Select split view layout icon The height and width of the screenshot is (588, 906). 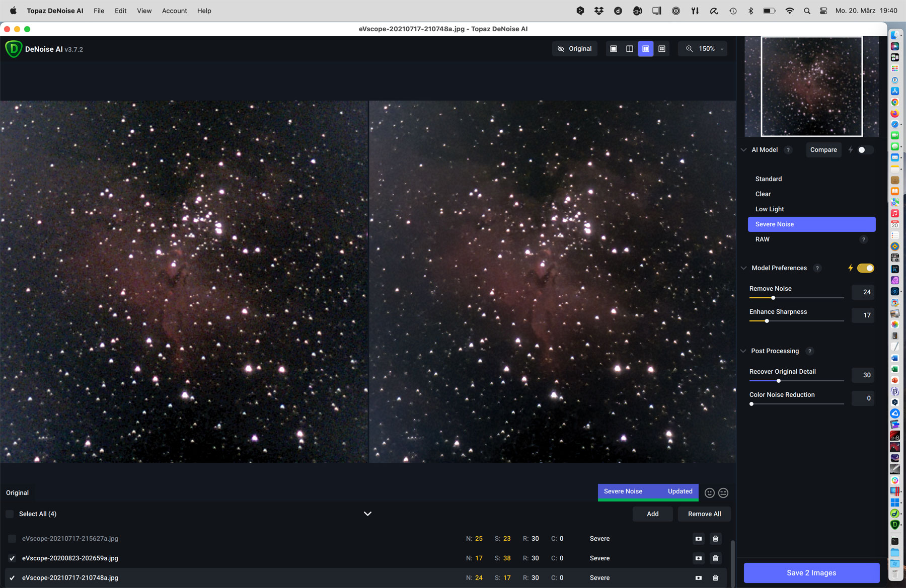pos(630,49)
